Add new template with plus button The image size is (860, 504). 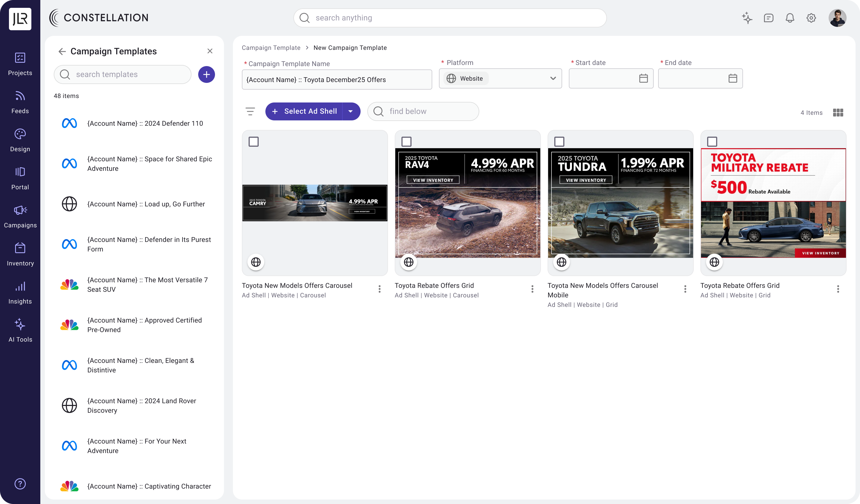click(x=207, y=74)
